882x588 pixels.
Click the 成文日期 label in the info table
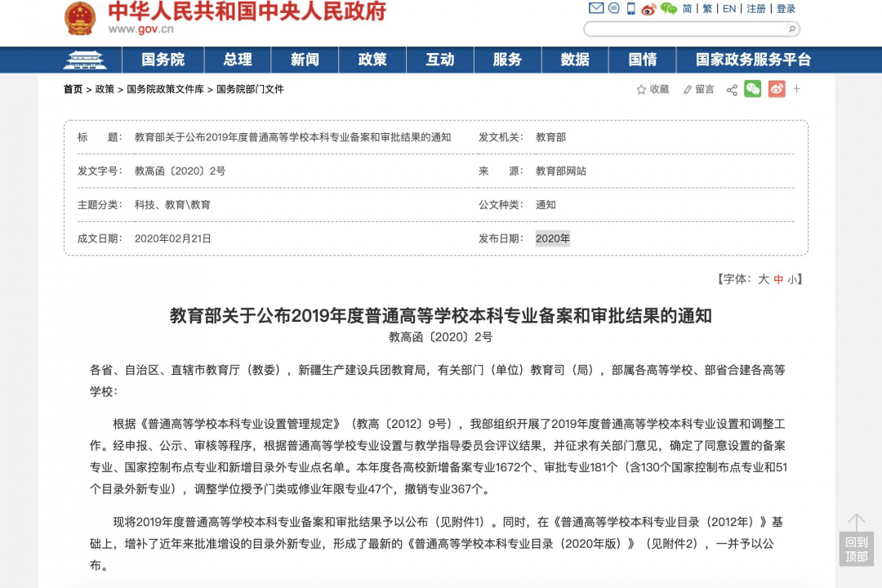tap(100, 238)
